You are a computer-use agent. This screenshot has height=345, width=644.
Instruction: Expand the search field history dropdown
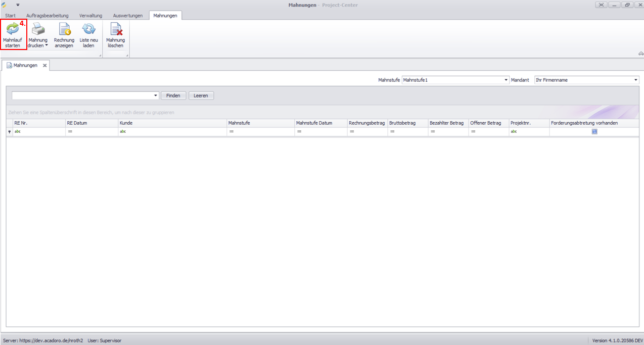coord(156,95)
